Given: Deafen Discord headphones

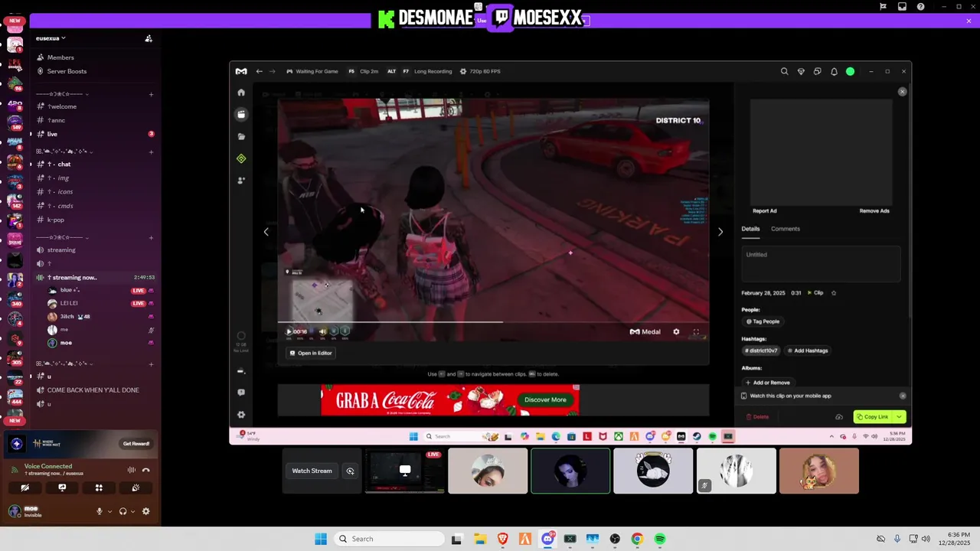Looking at the screenshot, I should tap(122, 511).
